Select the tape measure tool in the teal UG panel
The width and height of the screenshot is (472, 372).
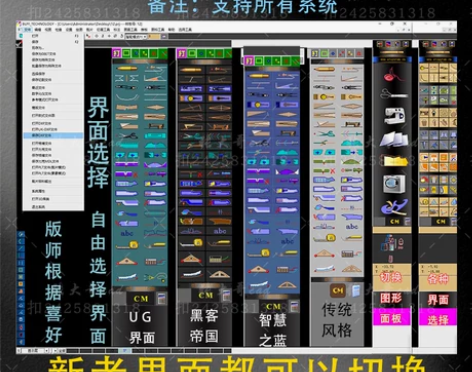tap(127, 245)
